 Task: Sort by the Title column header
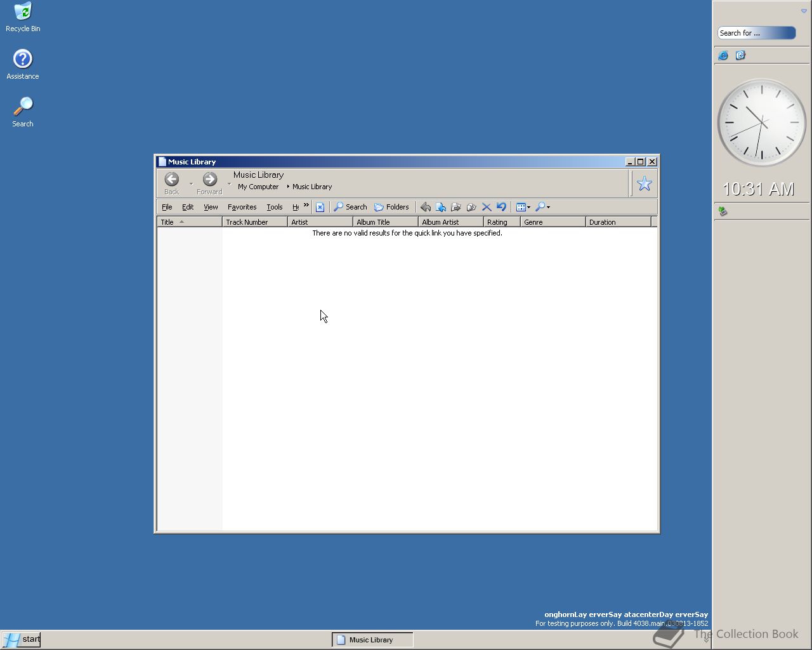pos(190,222)
